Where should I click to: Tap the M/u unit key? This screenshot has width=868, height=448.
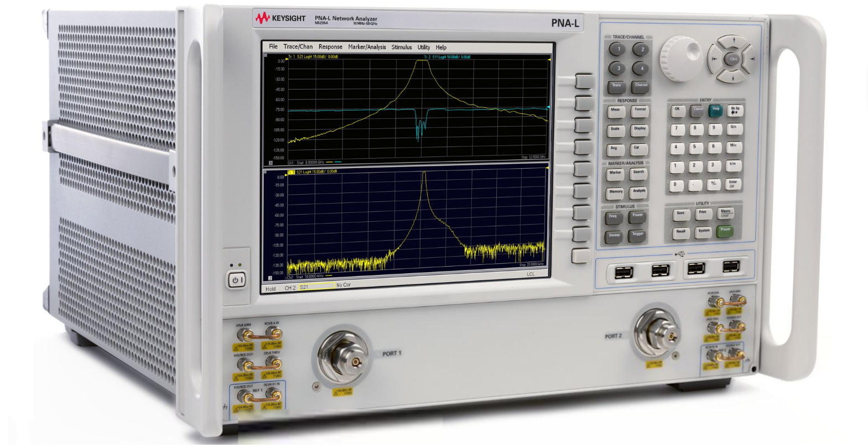pos(733,147)
